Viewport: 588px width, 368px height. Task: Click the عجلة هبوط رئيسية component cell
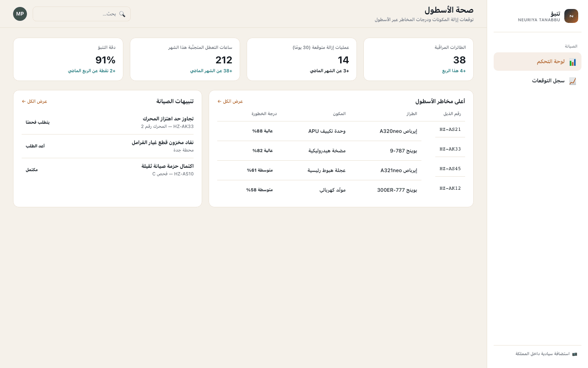(x=326, y=171)
